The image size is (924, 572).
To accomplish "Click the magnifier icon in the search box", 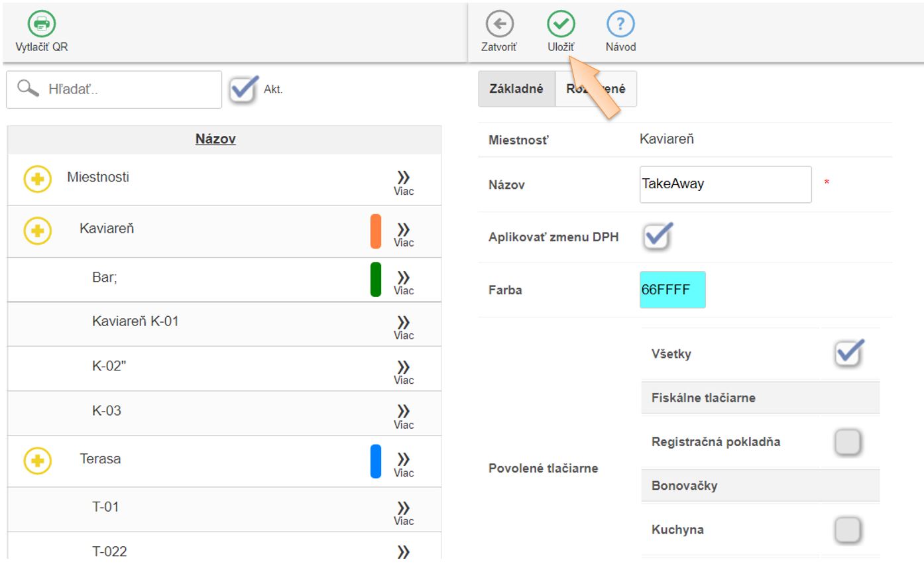I will 28,89.
